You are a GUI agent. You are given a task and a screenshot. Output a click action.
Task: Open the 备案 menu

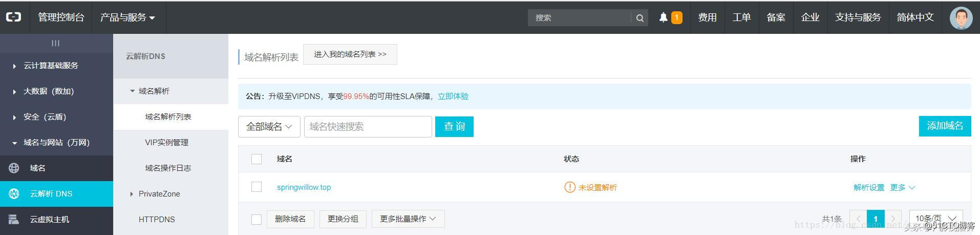[776, 17]
